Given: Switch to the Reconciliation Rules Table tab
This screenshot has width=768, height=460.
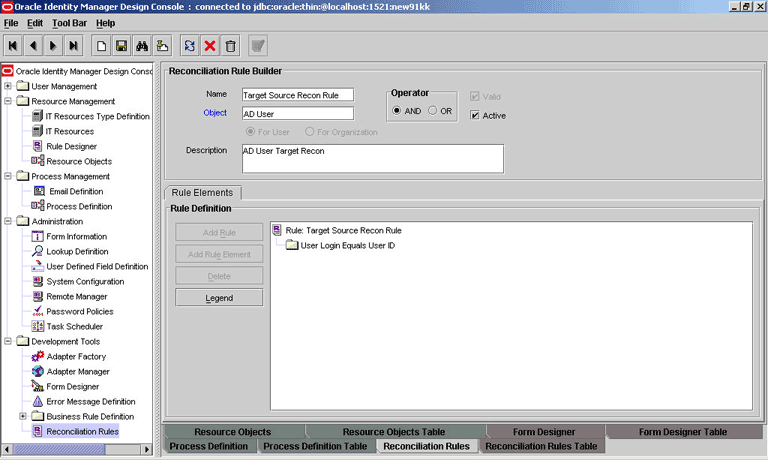Looking at the screenshot, I should (541, 446).
